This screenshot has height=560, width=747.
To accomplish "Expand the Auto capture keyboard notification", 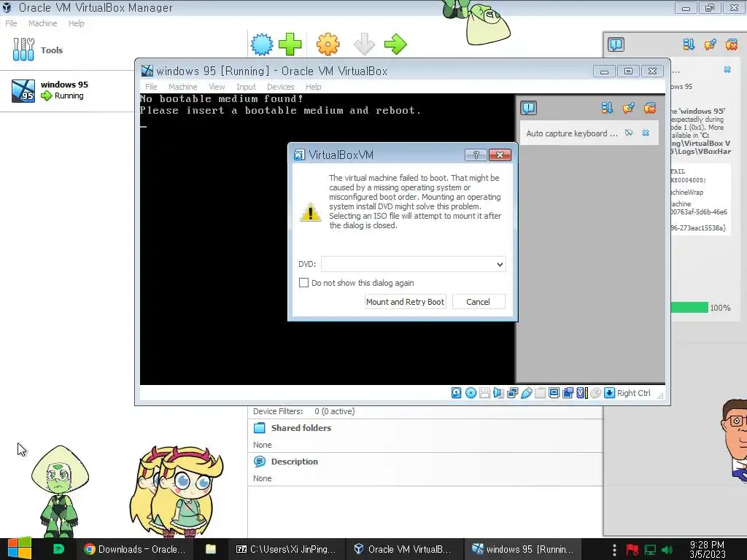I will (x=572, y=133).
